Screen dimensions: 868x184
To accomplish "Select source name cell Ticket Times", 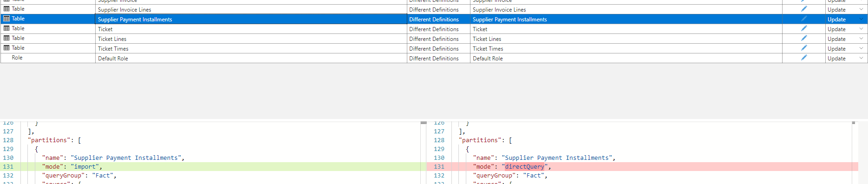I will click(251, 48).
